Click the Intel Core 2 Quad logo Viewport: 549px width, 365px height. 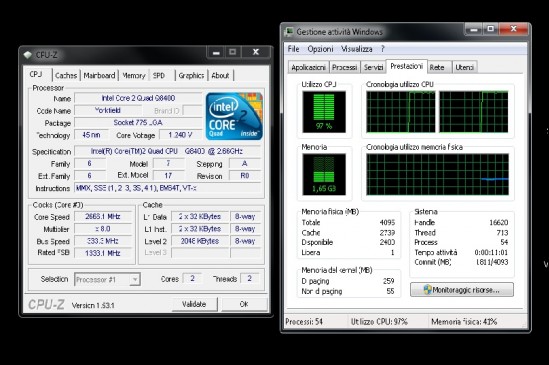234,116
